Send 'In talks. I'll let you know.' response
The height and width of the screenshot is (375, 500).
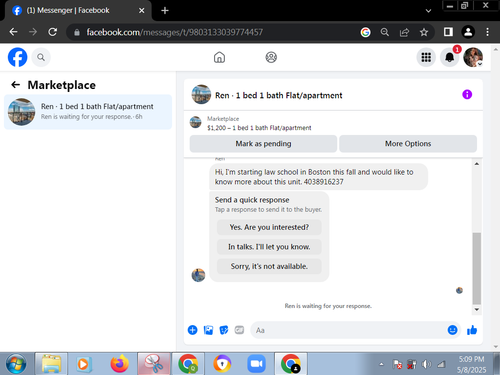(269, 247)
